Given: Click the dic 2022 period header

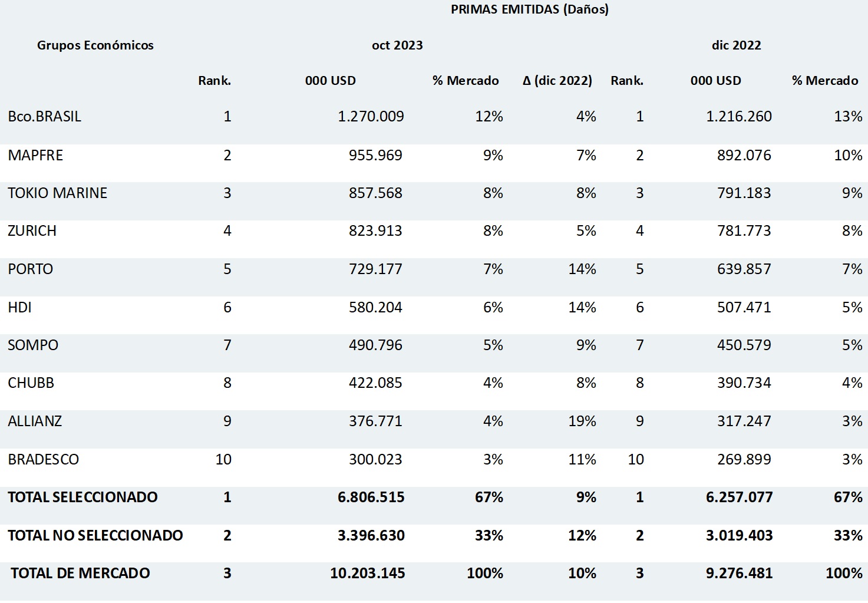Looking at the screenshot, I should pyautogui.click(x=737, y=45).
